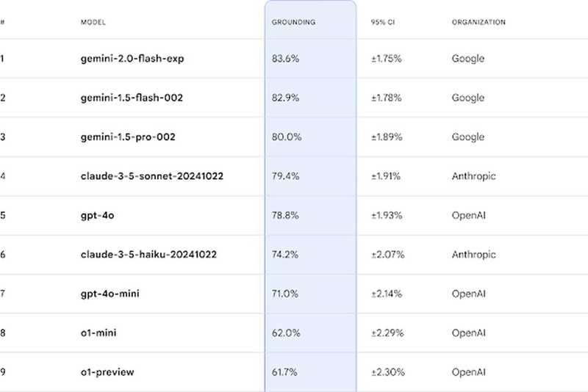Click the 95% CI column header
This screenshot has width=588, height=392.
pos(384,22)
